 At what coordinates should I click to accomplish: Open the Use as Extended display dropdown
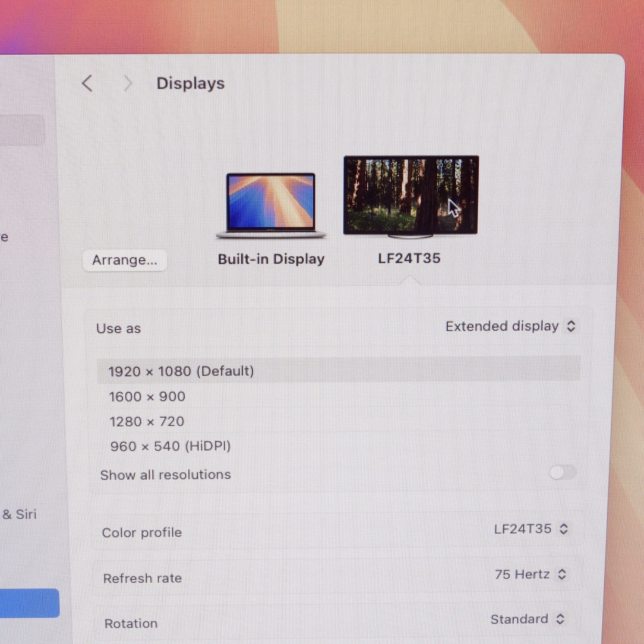click(x=510, y=326)
